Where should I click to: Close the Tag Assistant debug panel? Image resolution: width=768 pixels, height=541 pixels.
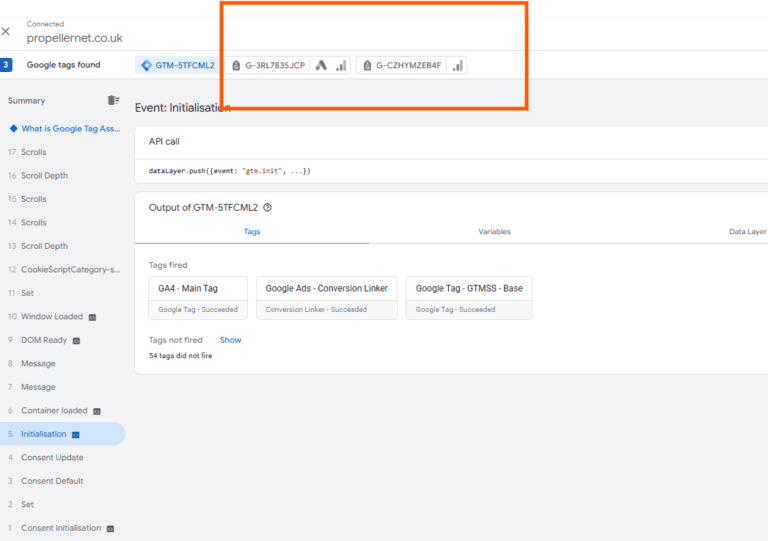click(7, 31)
